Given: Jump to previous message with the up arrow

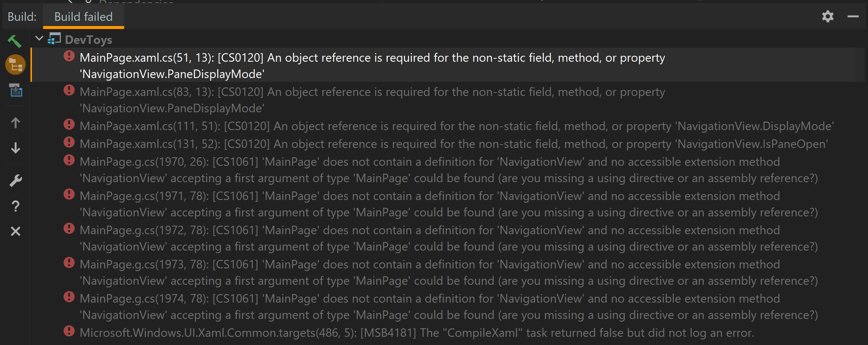Looking at the screenshot, I should pos(15,123).
